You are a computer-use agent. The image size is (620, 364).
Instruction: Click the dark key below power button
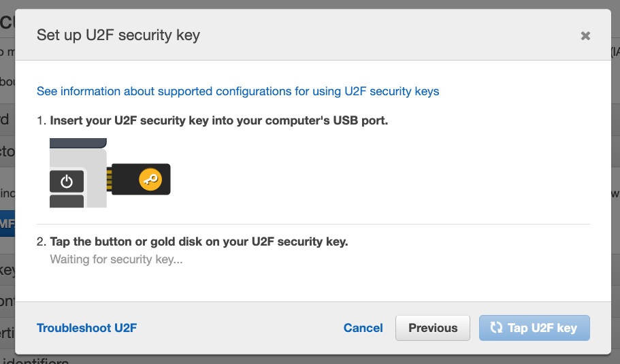[67, 201]
